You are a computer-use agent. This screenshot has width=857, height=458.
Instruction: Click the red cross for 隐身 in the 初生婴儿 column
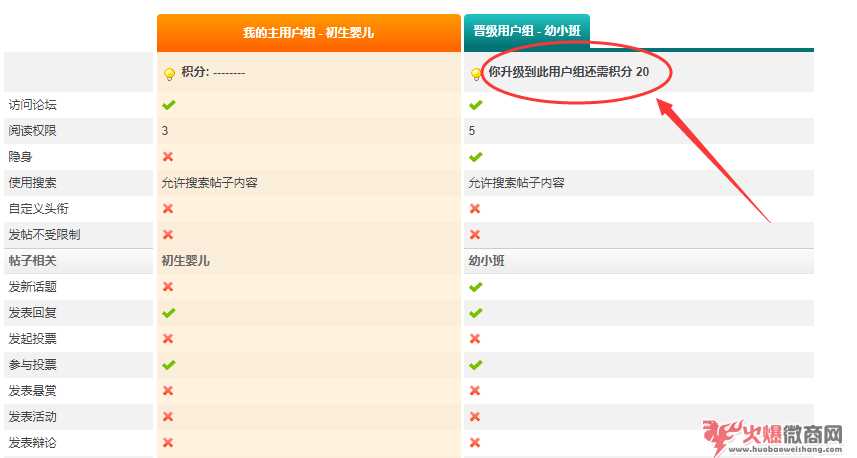pos(168,157)
